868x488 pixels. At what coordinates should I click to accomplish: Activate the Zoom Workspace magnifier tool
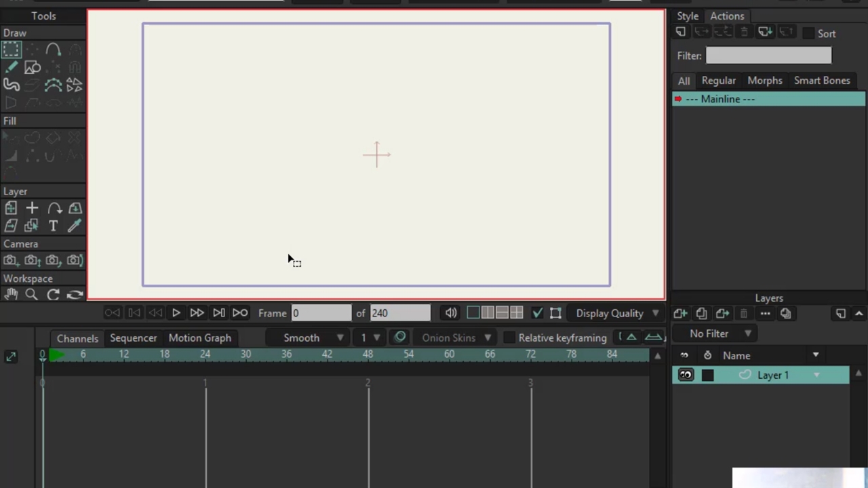point(31,294)
